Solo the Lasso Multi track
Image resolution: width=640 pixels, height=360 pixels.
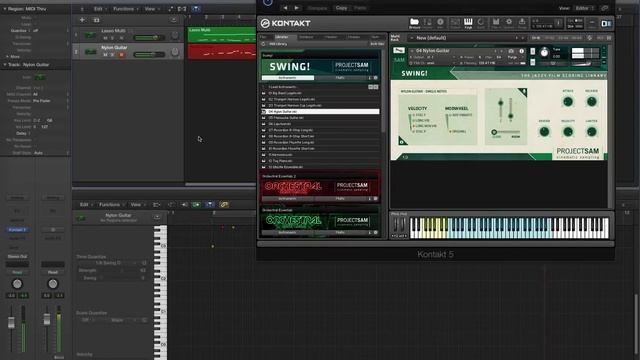113,38
